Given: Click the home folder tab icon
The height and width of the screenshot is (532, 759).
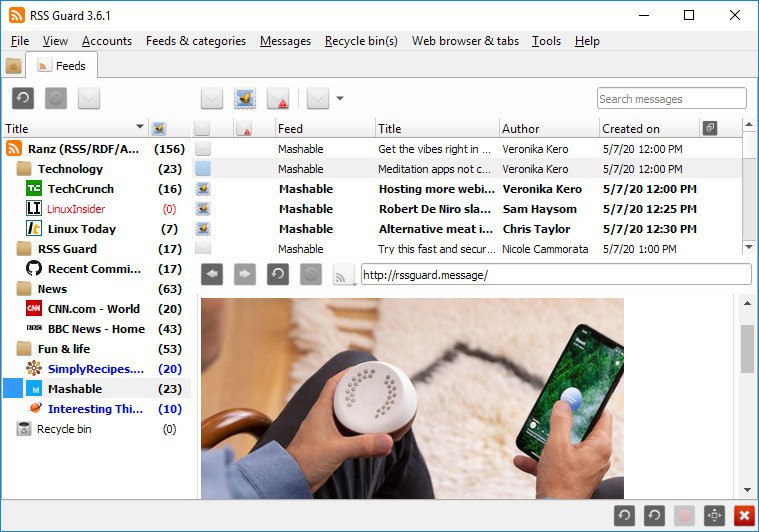Looking at the screenshot, I should tap(13, 66).
